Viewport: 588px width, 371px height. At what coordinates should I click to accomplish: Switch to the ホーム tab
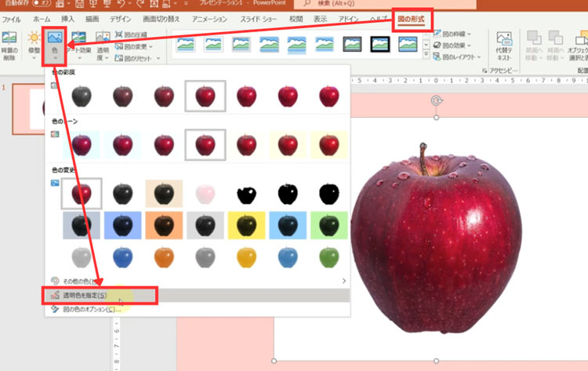pos(42,19)
